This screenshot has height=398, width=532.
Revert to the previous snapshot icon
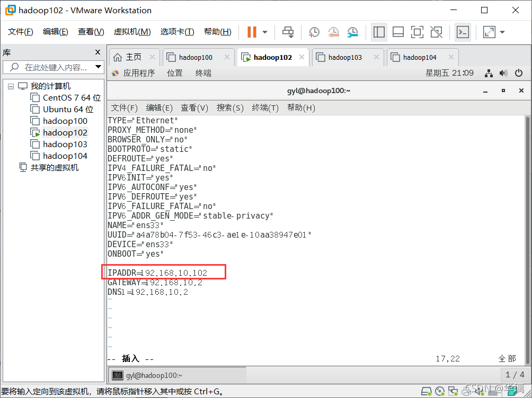333,32
